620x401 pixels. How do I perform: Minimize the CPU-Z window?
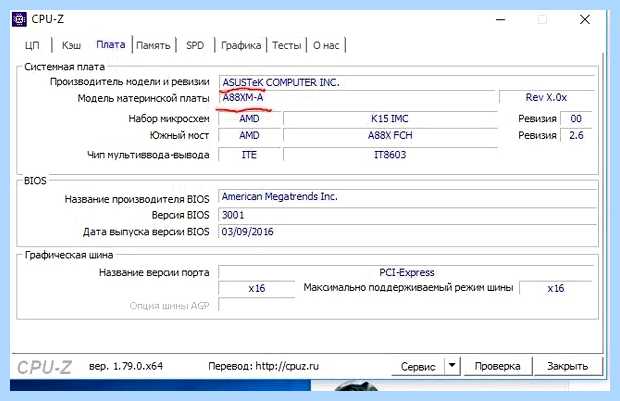pos(501,19)
